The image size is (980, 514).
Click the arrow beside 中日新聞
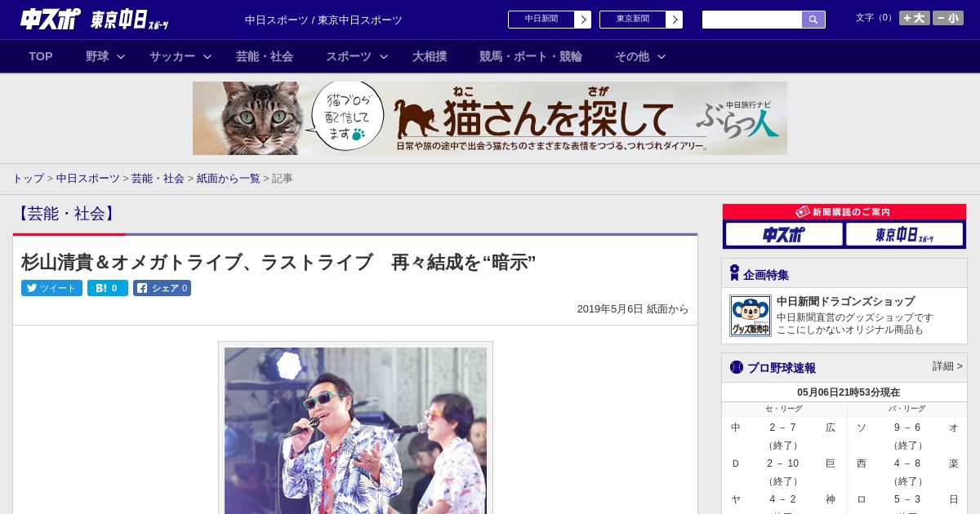pyautogui.click(x=582, y=20)
